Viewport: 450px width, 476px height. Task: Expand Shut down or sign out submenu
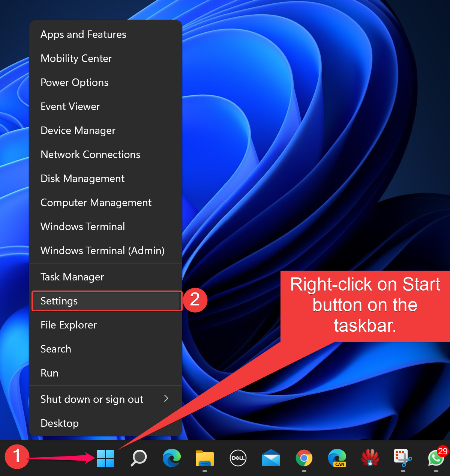[x=105, y=399]
